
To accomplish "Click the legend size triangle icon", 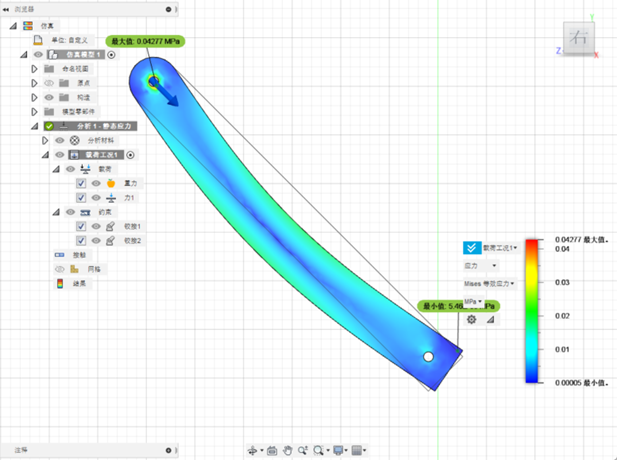I will click(x=490, y=320).
